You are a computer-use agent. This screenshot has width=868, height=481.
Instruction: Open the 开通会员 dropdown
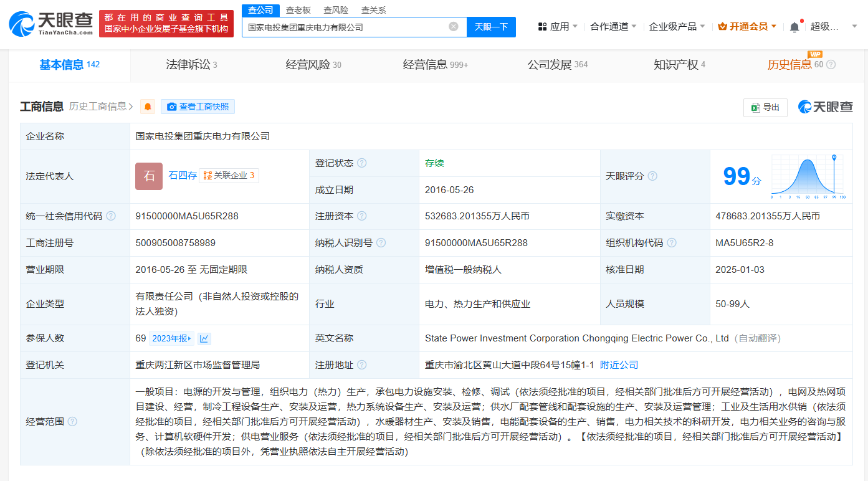click(x=747, y=27)
